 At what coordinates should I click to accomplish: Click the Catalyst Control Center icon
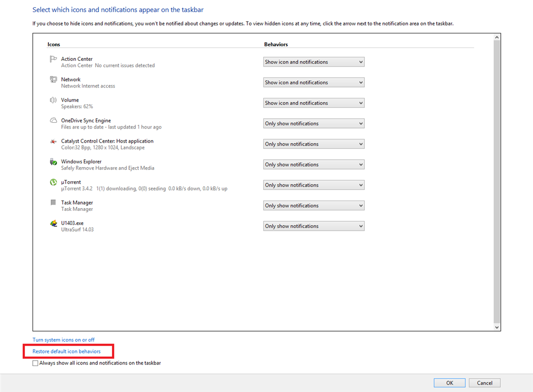54,141
